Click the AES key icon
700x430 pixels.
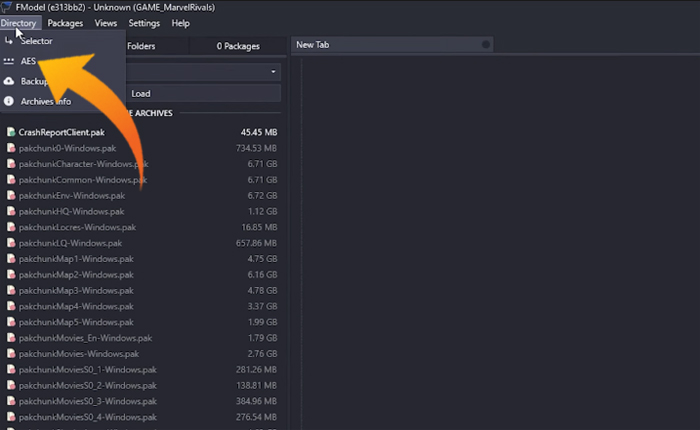point(9,61)
